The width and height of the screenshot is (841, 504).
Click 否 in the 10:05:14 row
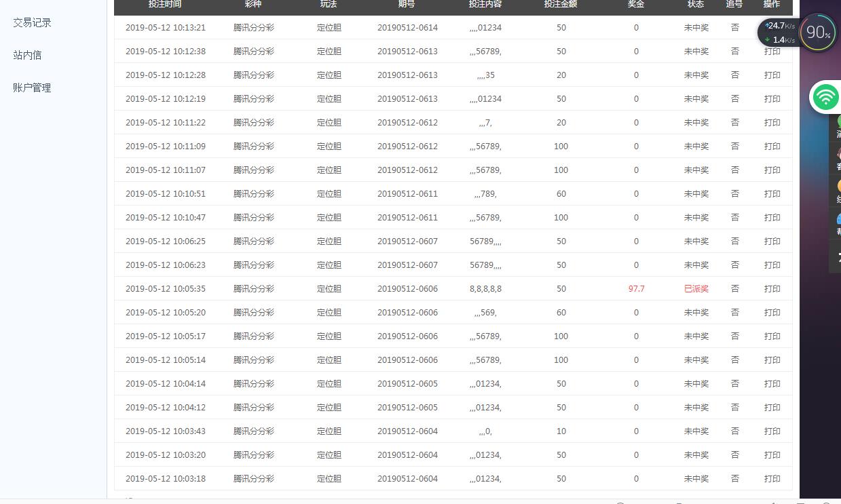pos(734,360)
